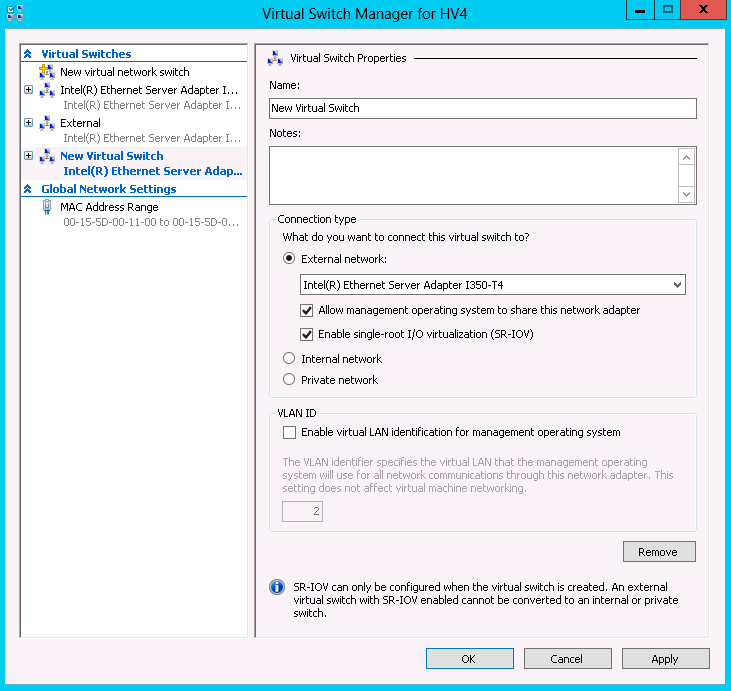
Task: Expand the External switch node
Action: point(28,123)
